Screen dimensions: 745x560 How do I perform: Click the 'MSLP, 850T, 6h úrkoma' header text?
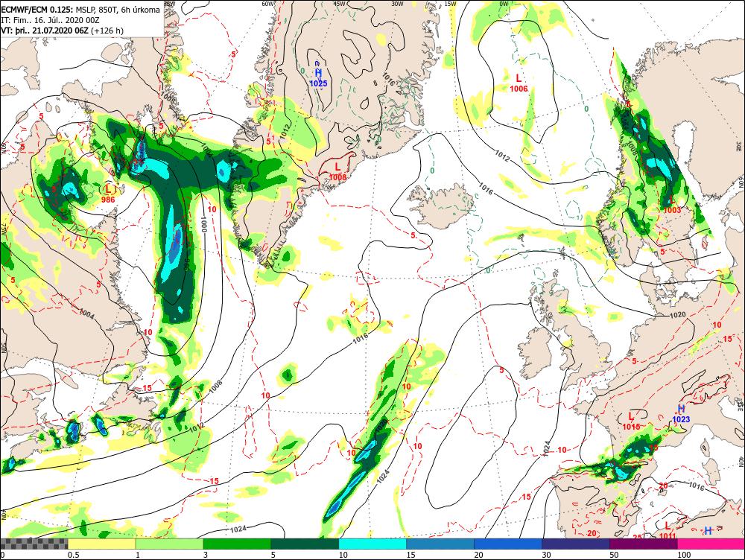click(118, 10)
